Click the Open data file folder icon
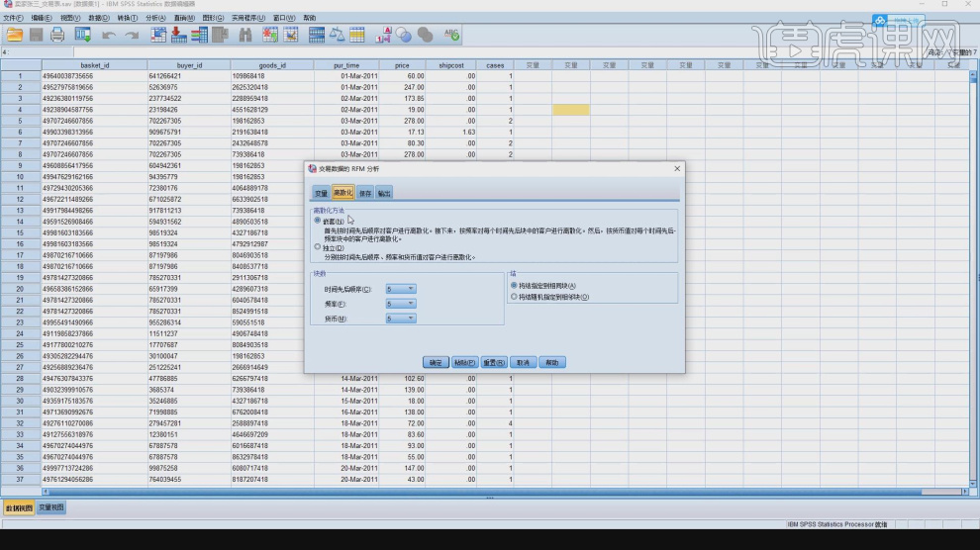The height and width of the screenshot is (550, 980). coord(15,35)
